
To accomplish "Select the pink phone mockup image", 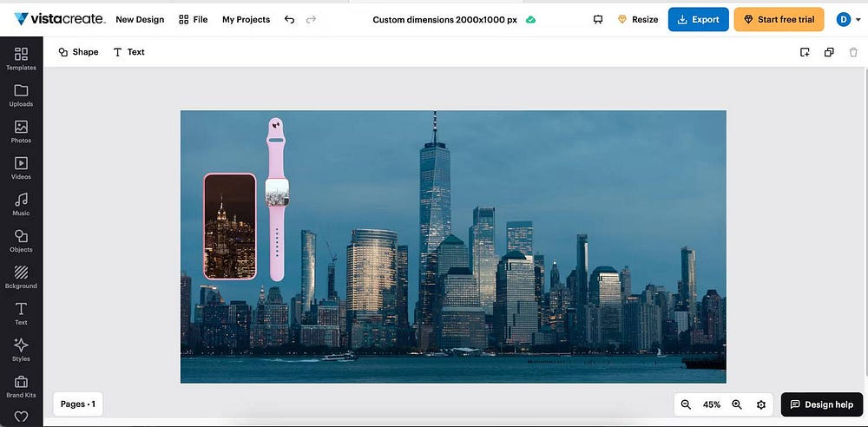I will (x=230, y=227).
